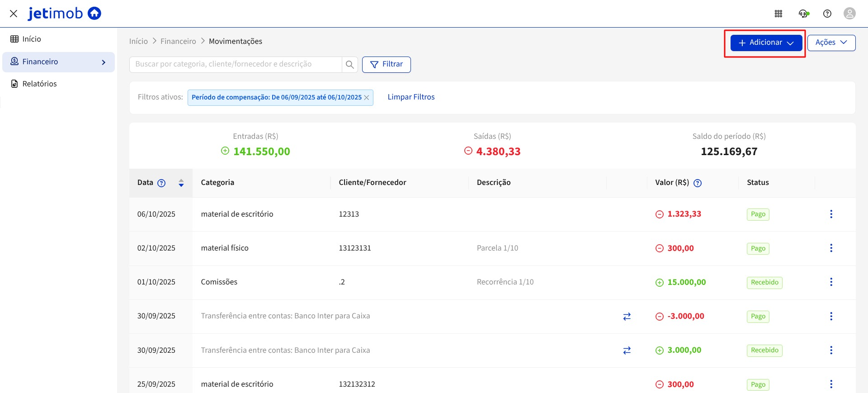Click the support headset icon
The width and height of the screenshot is (868, 393).
pos(803,14)
